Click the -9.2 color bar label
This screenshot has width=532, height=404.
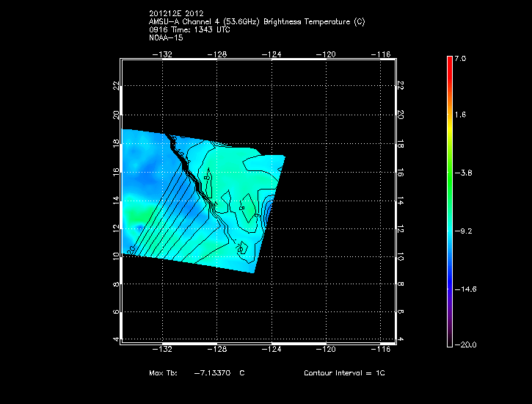pos(464,231)
